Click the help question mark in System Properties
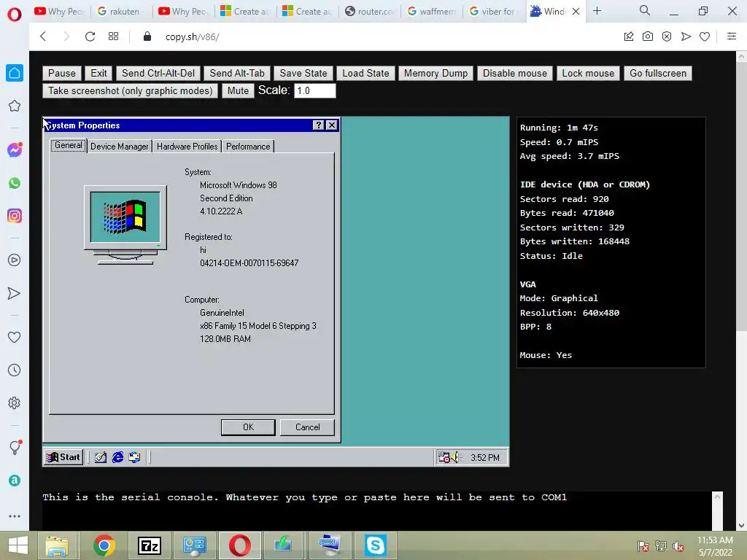This screenshot has width=747, height=560. coord(318,125)
